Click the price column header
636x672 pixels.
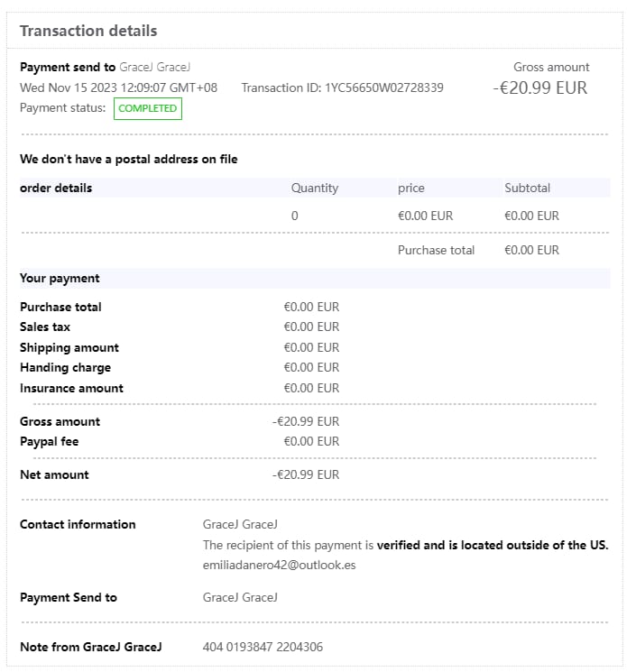pyautogui.click(x=410, y=188)
